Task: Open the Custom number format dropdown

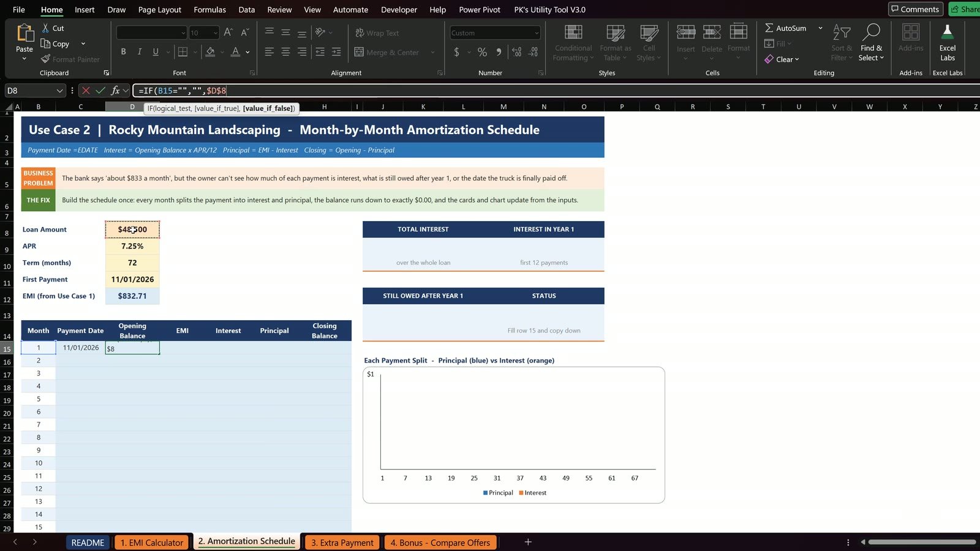Action: [x=537, y=33]
